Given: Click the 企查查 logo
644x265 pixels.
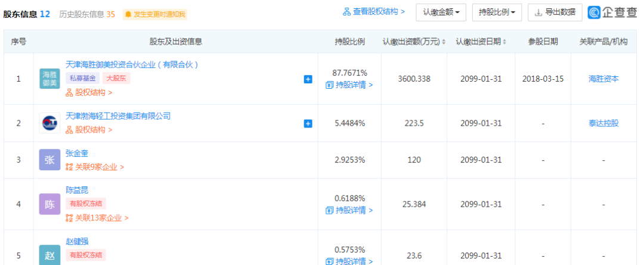Looking at the screenshot, I should [x=612, y=12].
